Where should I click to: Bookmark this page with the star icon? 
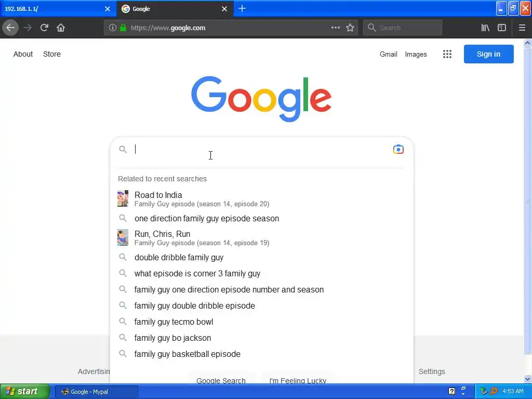pos(350,28)
